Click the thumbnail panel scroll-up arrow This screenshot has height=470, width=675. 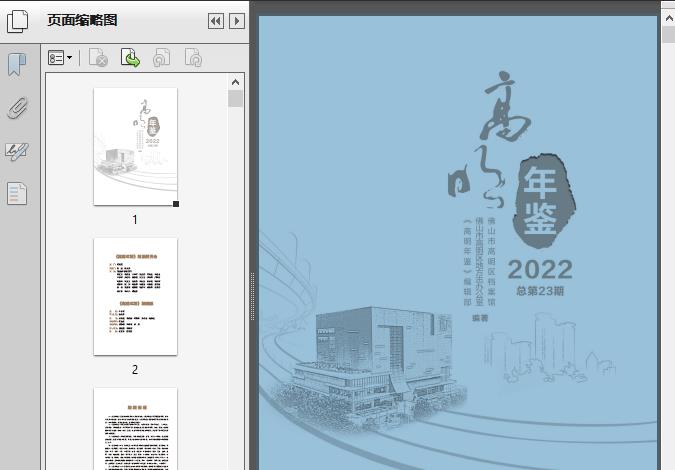click(235, 82)
